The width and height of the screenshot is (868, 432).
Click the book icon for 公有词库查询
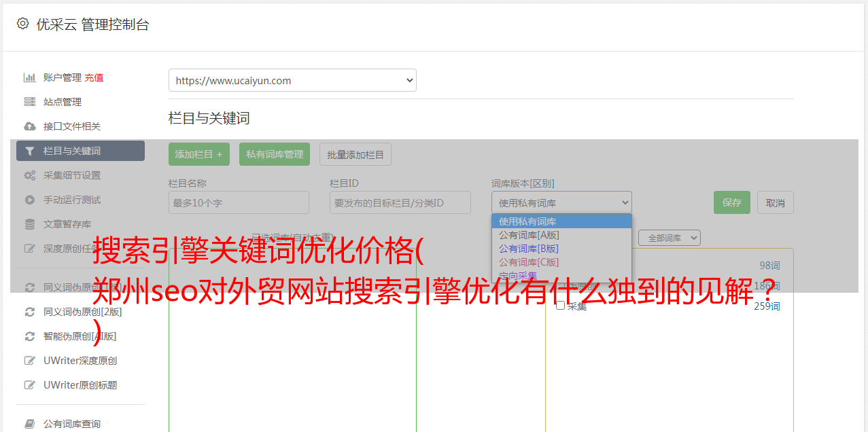(30, 424)
